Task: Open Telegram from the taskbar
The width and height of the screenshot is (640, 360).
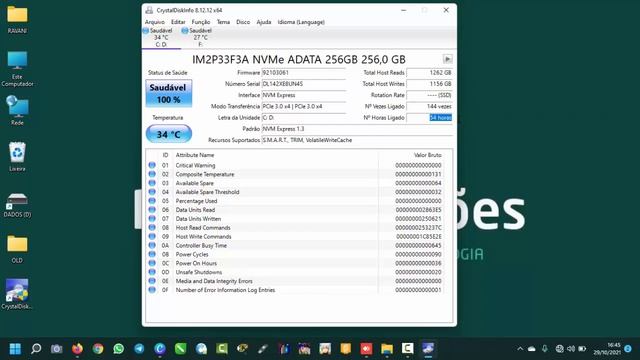Action: [x=139, y=349]
